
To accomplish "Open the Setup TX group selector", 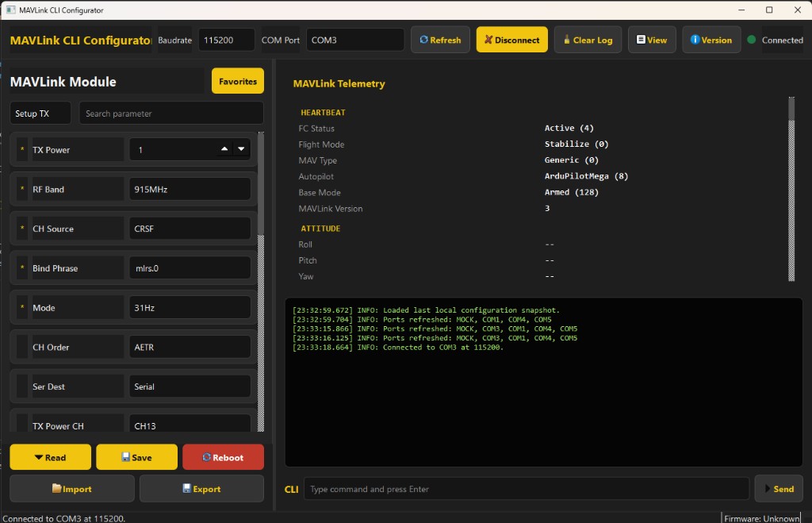I will 40,113.
